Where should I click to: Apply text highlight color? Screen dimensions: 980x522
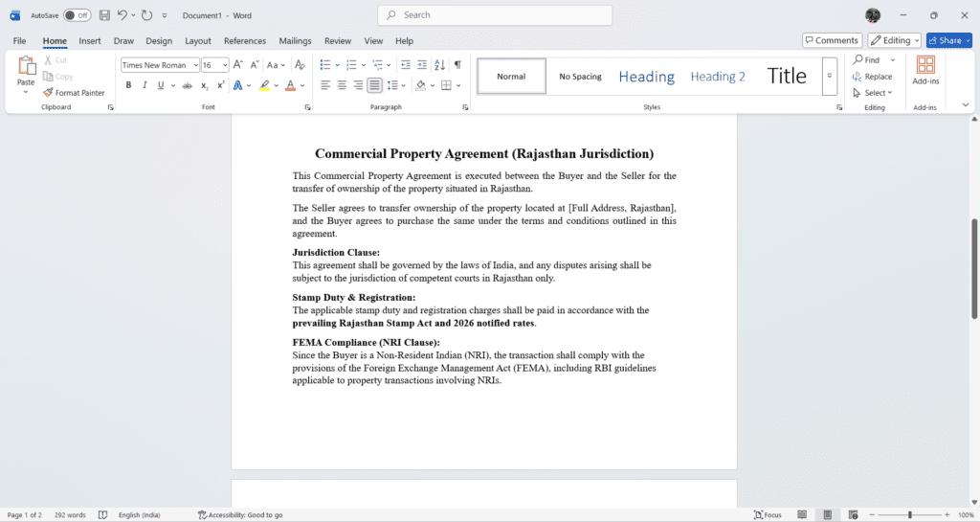[x=264, y=85]
